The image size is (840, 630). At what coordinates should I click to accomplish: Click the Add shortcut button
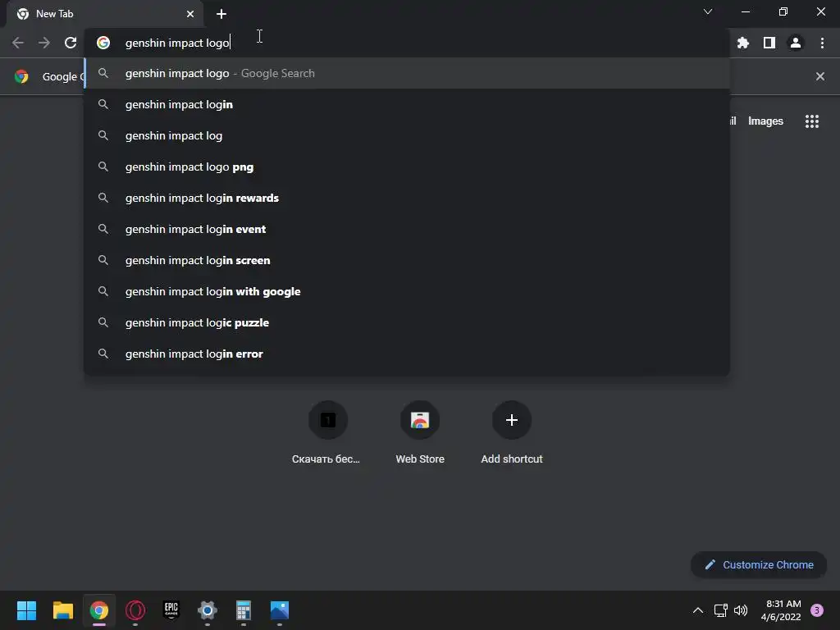[x=512, y=433]
